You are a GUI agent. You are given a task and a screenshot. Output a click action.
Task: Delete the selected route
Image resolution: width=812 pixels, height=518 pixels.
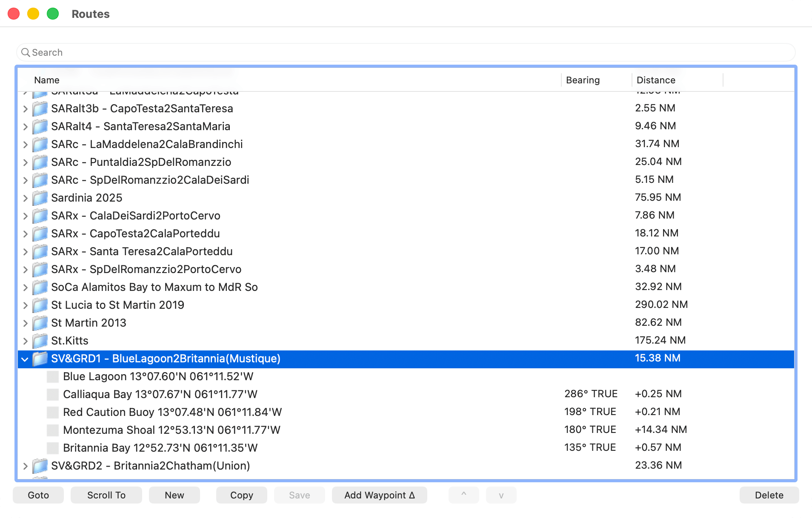(769, 495)
